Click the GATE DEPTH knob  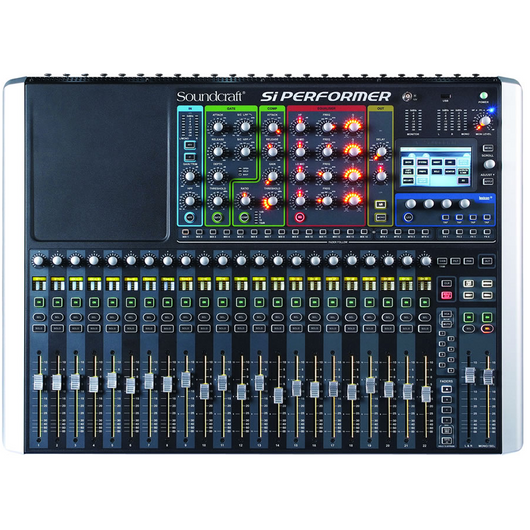point(218,176)
